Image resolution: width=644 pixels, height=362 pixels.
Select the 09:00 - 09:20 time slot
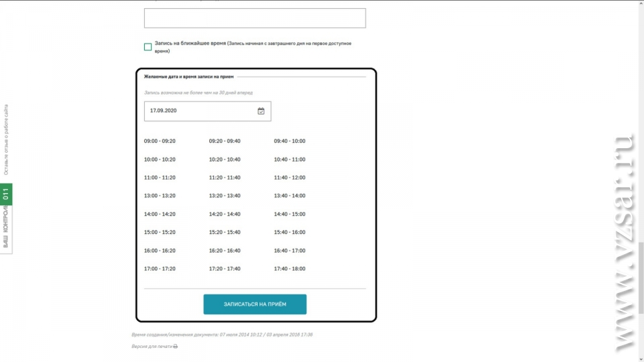(x=160, y=141)
